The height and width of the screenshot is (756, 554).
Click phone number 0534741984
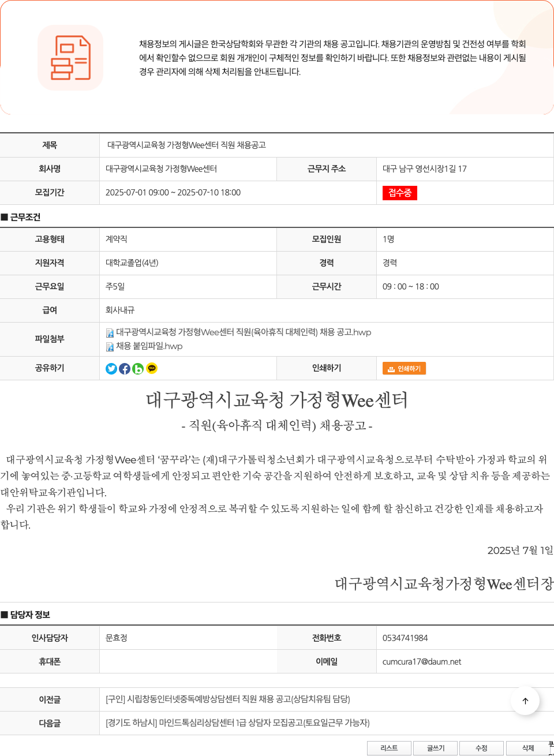tap(405, 638)
